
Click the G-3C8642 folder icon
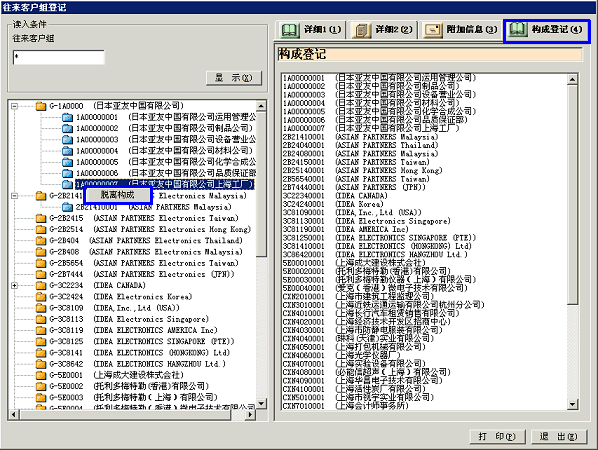[x=41, y=364]
